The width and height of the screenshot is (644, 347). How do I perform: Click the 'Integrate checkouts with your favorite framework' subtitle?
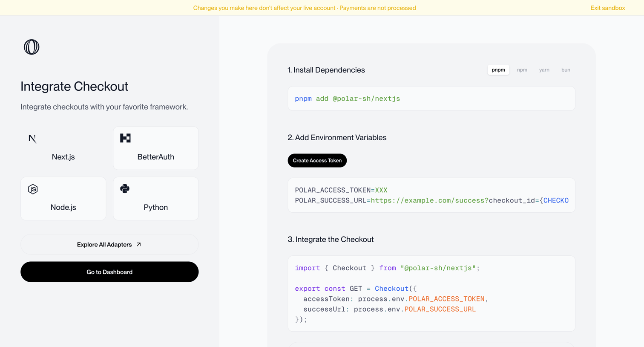[104, 107]
